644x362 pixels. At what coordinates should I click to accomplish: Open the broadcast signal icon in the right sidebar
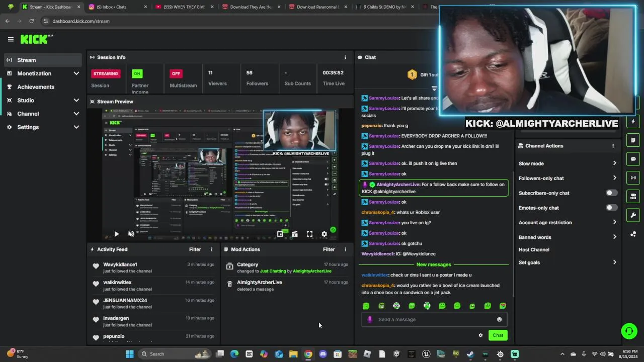tap(633, 177)
